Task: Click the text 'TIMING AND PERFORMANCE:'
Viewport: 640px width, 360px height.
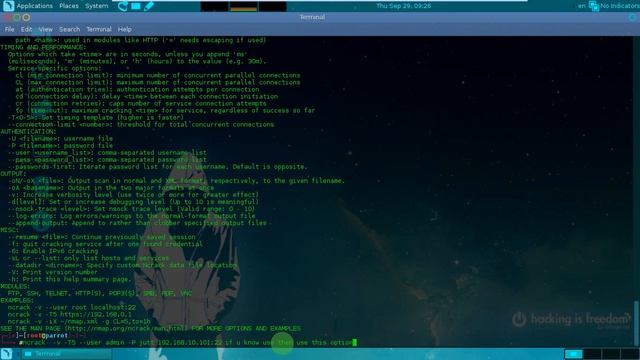Action: 43,47
